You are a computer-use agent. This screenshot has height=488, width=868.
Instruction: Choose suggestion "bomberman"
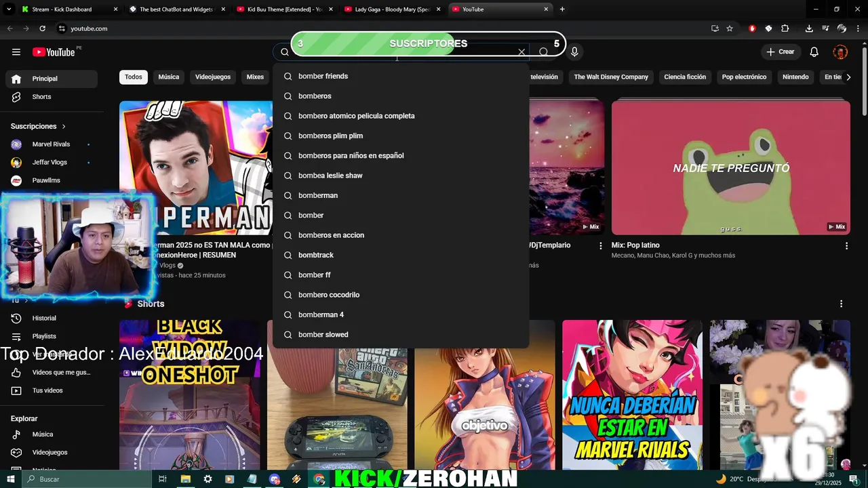click(x=401, y=195)
